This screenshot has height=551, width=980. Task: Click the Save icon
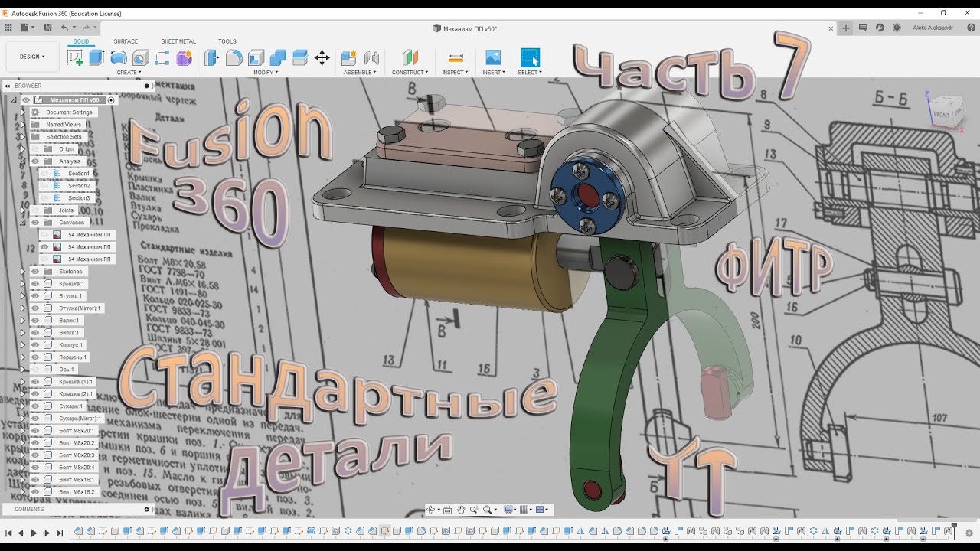[47, 28]
